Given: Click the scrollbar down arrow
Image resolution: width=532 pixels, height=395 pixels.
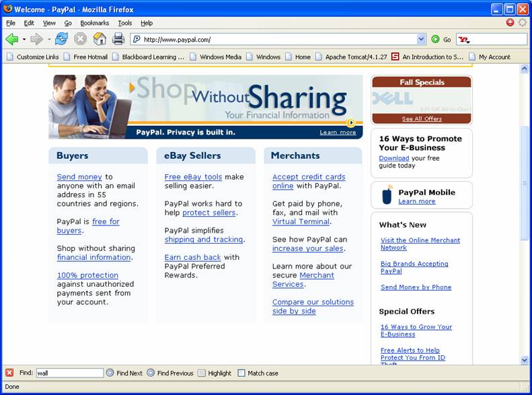Looking at the screenshot, I should (525, 360).
